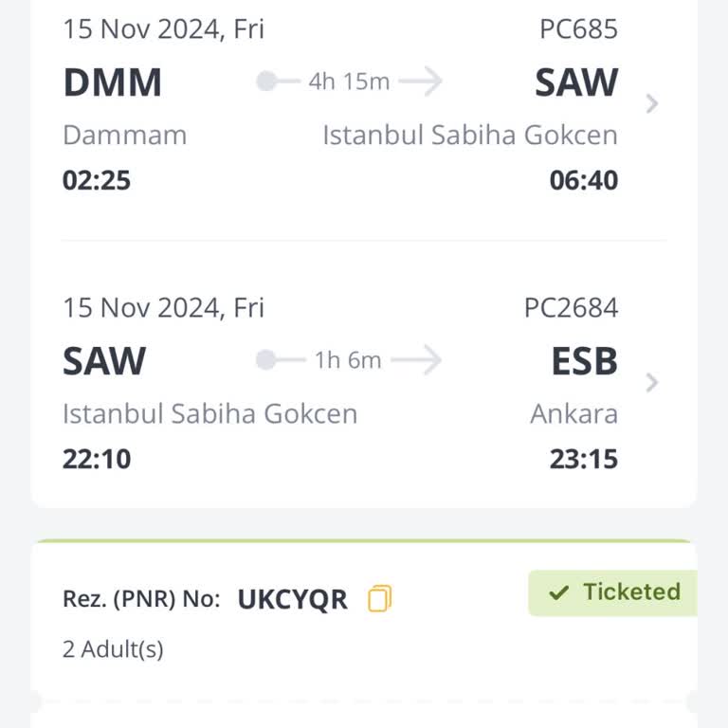Select the Ankara city label
Screen dimensions: 728x728
[x=573, y=413]
